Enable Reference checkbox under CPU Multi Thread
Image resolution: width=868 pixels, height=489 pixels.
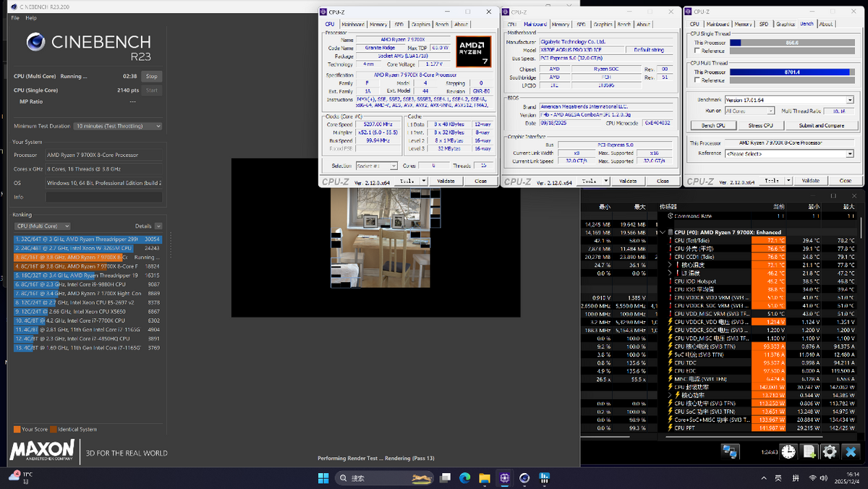(x=697, y=80)
